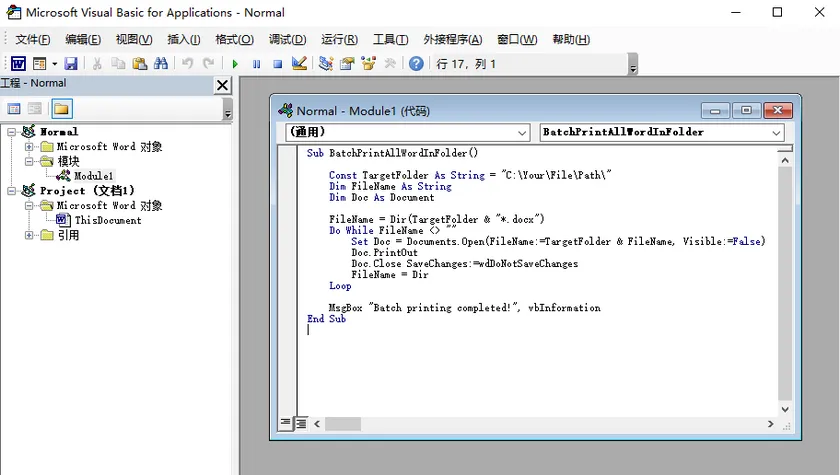Screen dimensions: 840x475
Task: Click the VBA app icon in title bar
Action: click(x=13, y=12)
